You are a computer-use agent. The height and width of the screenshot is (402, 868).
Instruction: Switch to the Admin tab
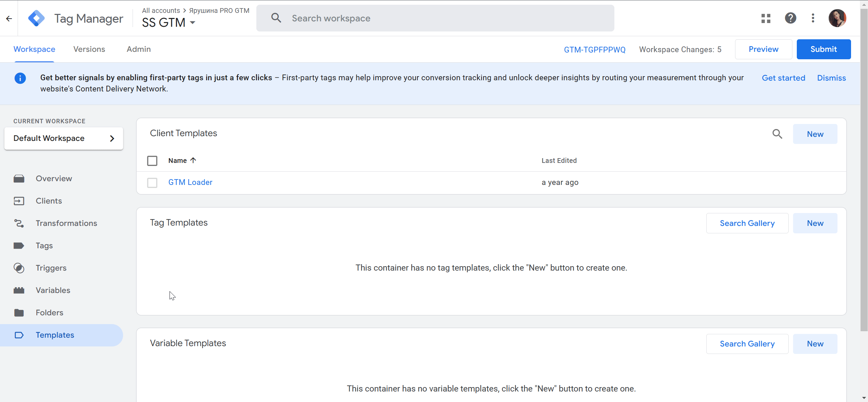tap(139, 49)
